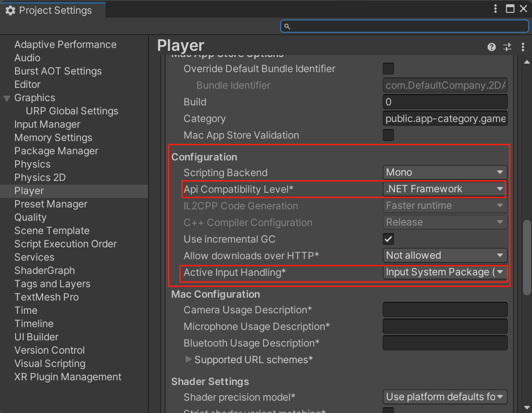Select Quality in the settings sidebar
This screenshot has height=413, width=532.
pos(30,217)
